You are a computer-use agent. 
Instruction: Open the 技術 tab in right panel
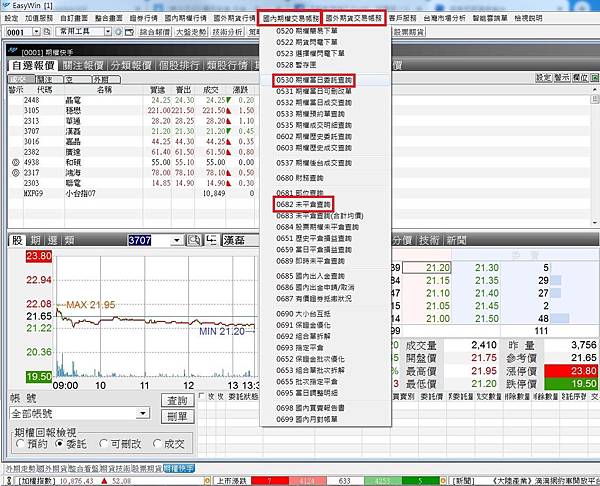(x=428, y=240)
